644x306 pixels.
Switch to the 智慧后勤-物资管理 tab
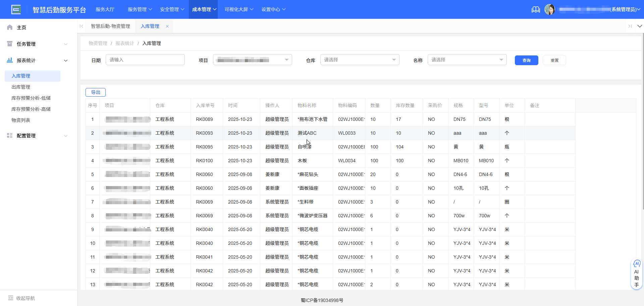111,26
